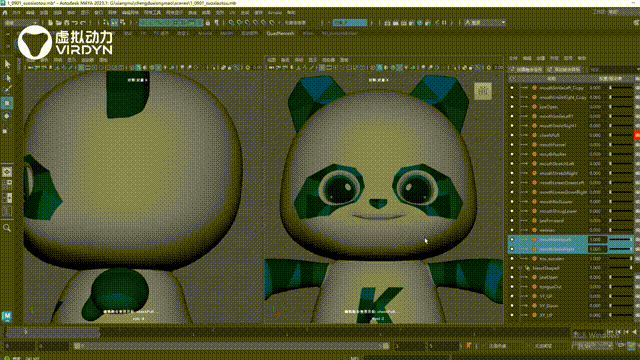This screenshot has height=360, width=640.
Task: Click the mouthLowerDownLeft weight slider
Action: 621,182
